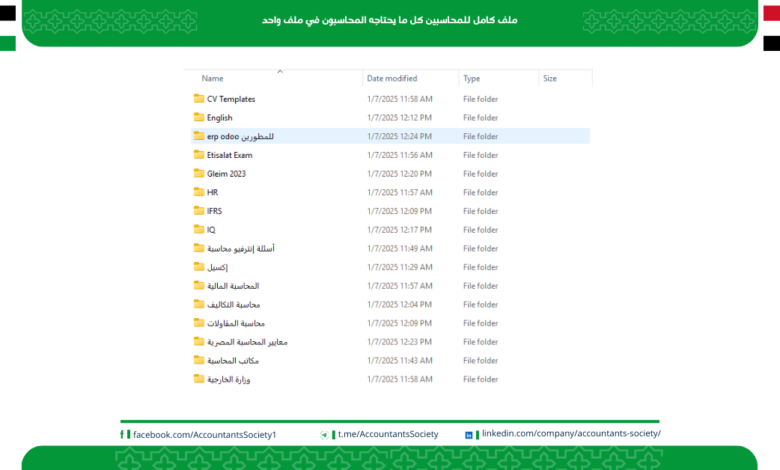
Task: Click the HR folder icon
Action: pyautogui.click(x=198, y=192)
